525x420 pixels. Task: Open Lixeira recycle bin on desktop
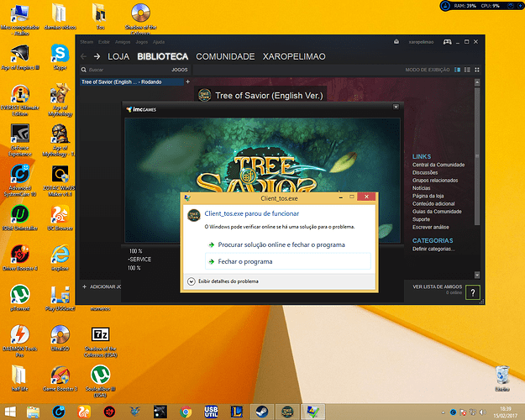(501, 375)
